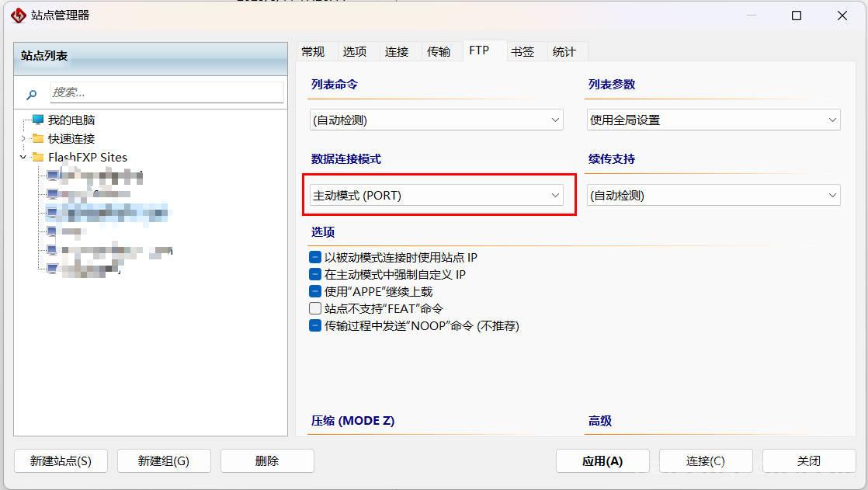
Task: Click the 我的电脑 computer icon
Action: pos(37,120)
